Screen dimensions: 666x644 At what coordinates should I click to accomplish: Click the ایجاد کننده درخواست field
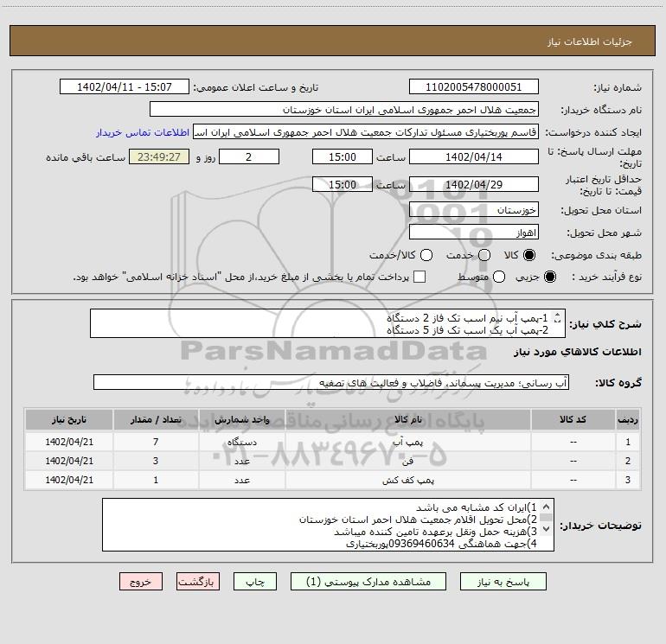coord(366,132)
